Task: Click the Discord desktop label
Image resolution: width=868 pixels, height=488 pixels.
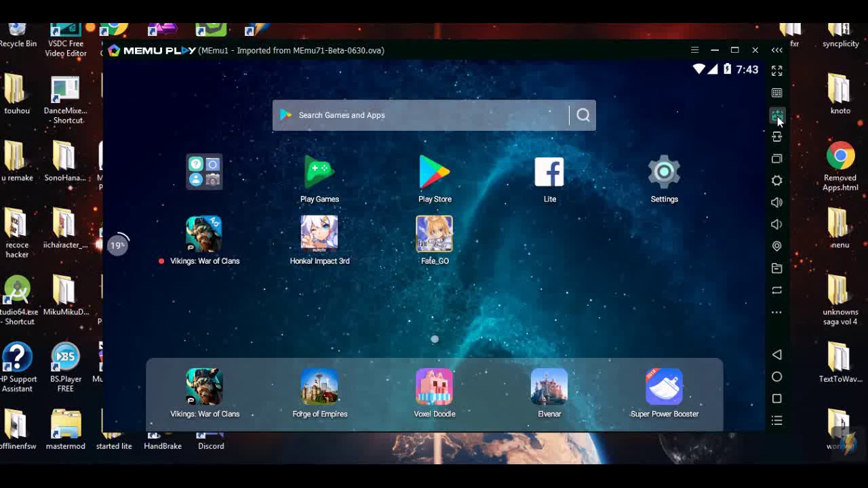Action: click(x=211, y=446)
